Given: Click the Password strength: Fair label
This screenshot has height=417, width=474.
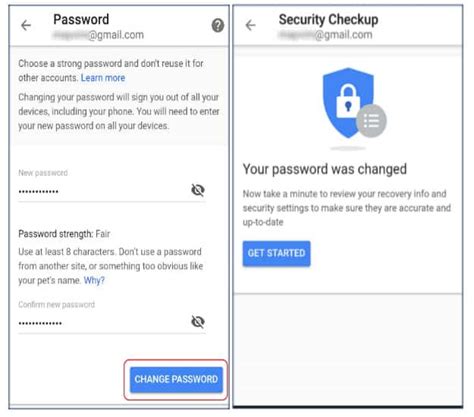Looking at the screenshot, I should (64, 234).
